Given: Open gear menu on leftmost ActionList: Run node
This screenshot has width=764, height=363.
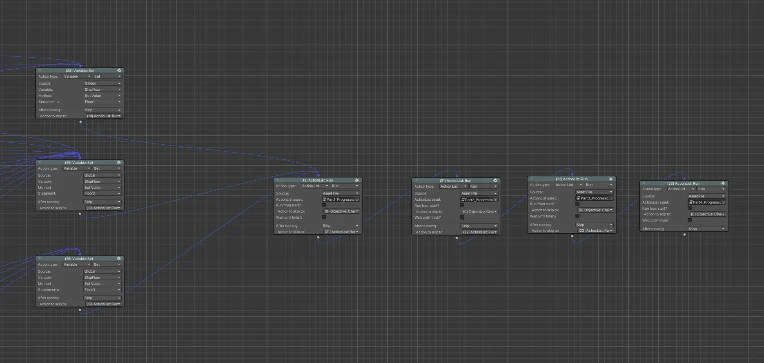Looking at the screenshot, I should tap(357, 180).
